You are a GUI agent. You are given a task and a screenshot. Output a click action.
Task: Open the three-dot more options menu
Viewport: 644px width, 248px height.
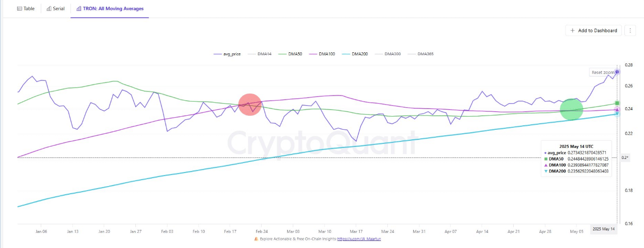pyautogui.click(x=630, y=30)
